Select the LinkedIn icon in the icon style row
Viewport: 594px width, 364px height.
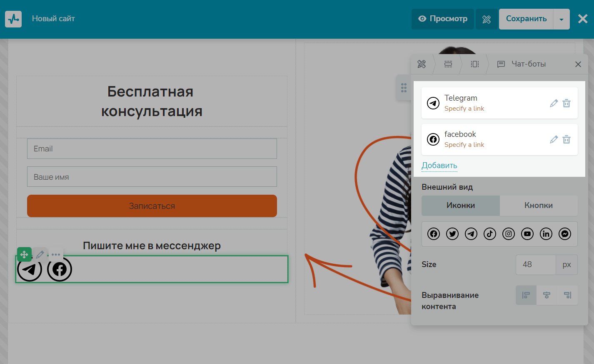[x=546, y=234]
